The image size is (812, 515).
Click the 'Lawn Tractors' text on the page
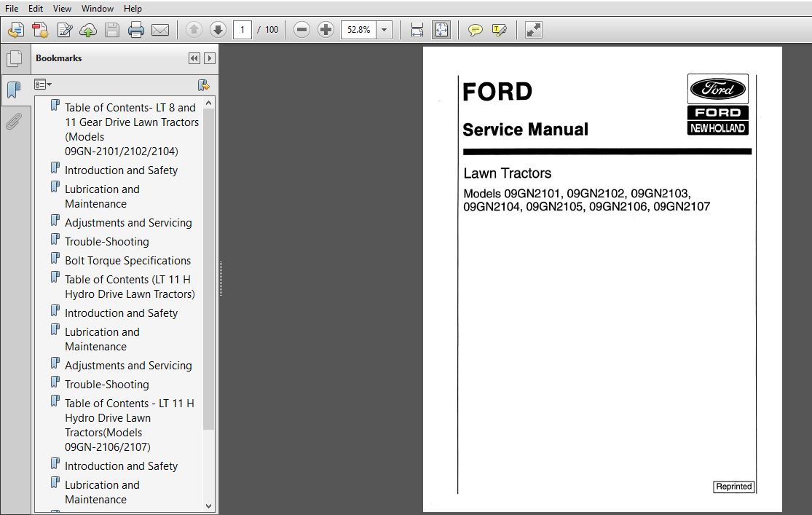507,173
